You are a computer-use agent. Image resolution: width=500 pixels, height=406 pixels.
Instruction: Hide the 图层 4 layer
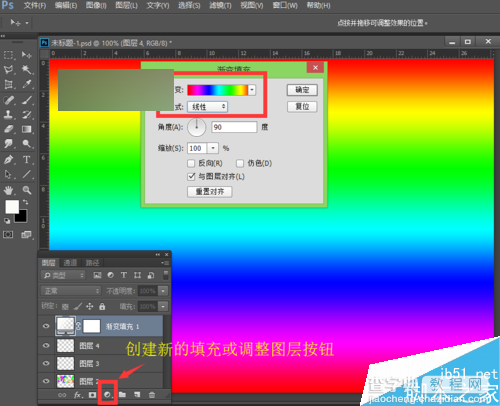pos(46,345)
